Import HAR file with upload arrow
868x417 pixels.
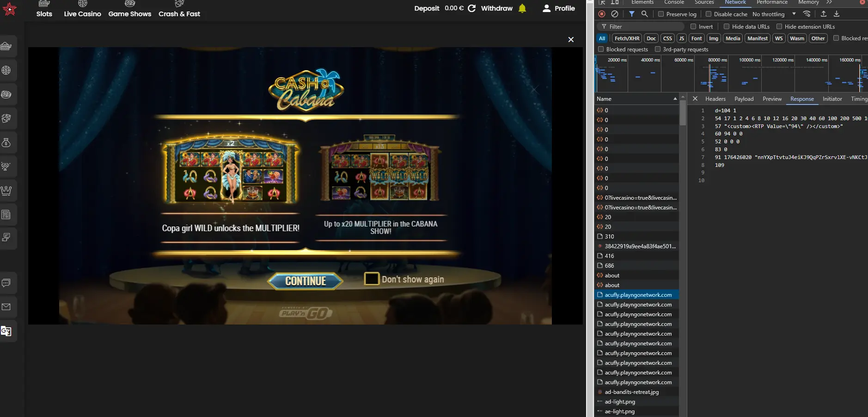coord(824,14)
